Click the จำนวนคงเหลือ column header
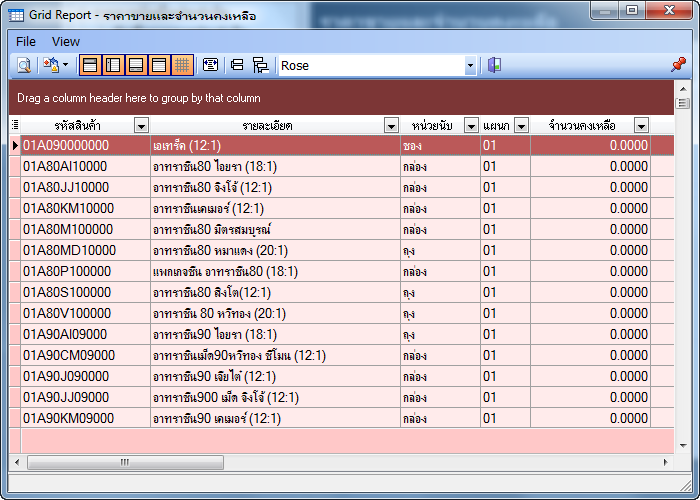The width and height of the screenshot is (700, 500). (x=581, y=126)
